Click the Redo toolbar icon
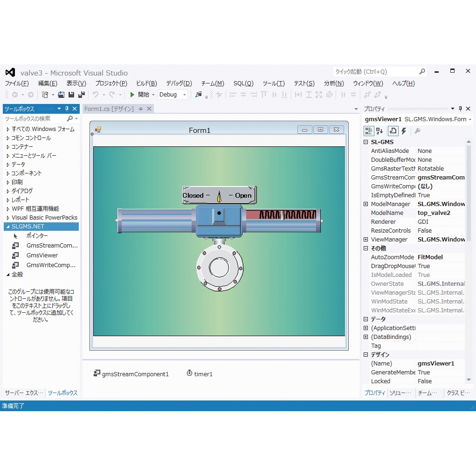The image size is (476, 476). coord(112,95)
